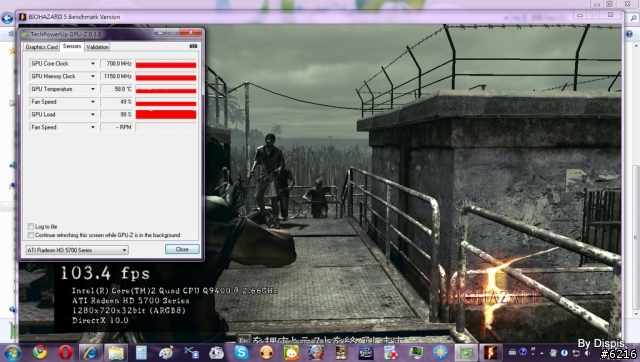Click the DirectX 10.0 text line
The height and width of the screenshot is (362, 640).
(x=100, y=320)
